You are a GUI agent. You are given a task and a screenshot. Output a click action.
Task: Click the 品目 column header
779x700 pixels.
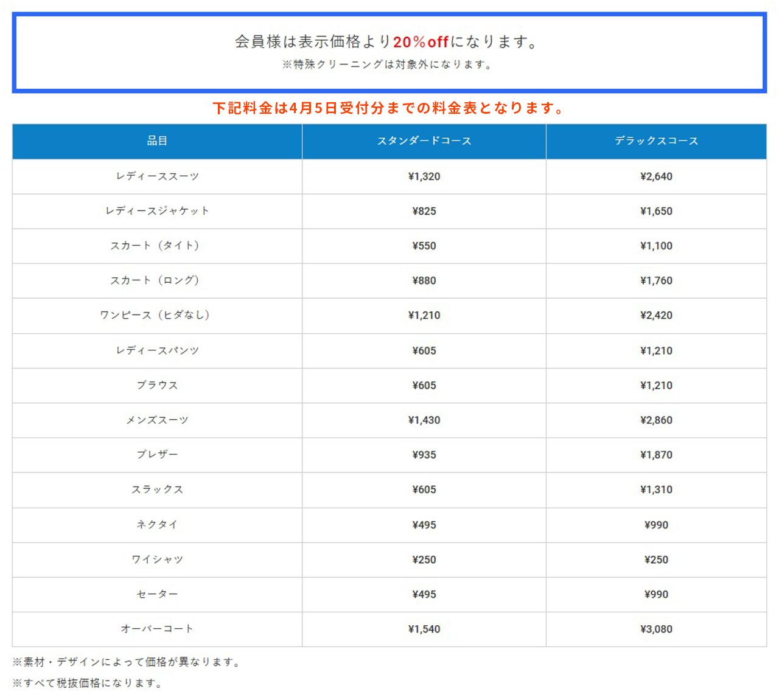click(157, 141)
